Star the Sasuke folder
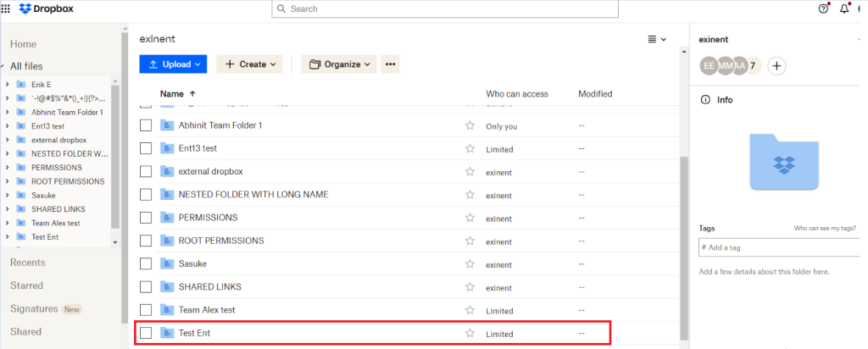This screenshot has height=349, width=868. 470,263
